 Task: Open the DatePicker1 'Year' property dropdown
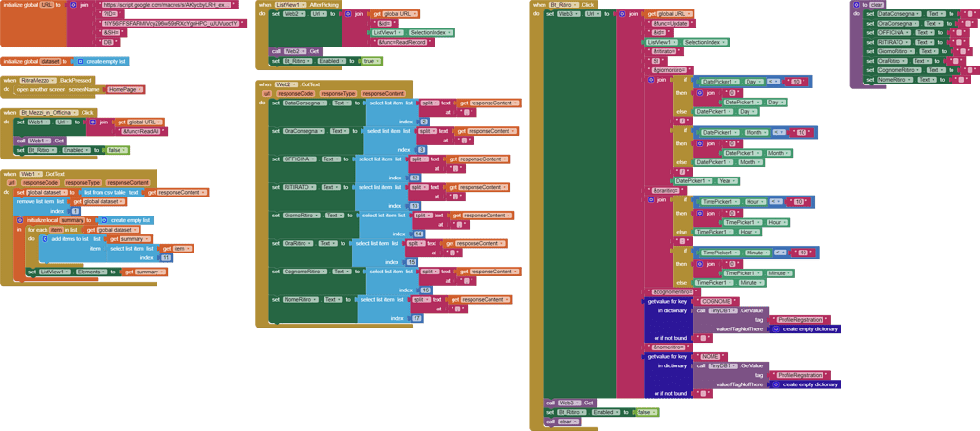click(x=727, y=180)
